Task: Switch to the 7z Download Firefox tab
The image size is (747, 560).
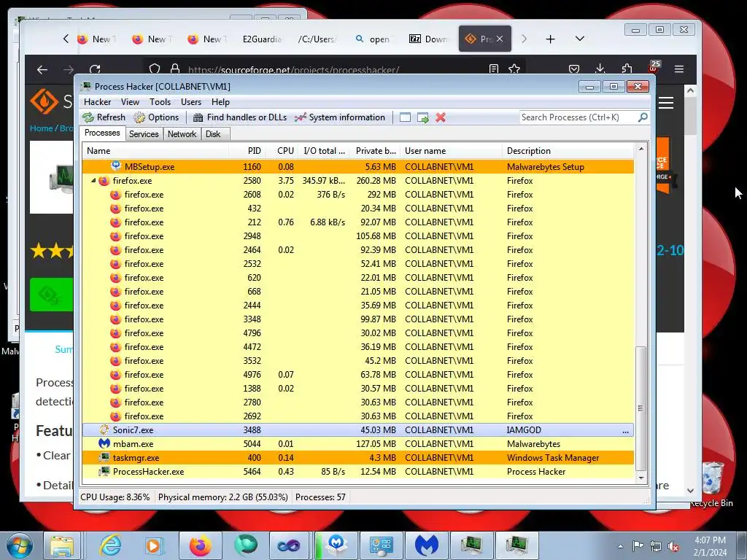Action: 429,39
